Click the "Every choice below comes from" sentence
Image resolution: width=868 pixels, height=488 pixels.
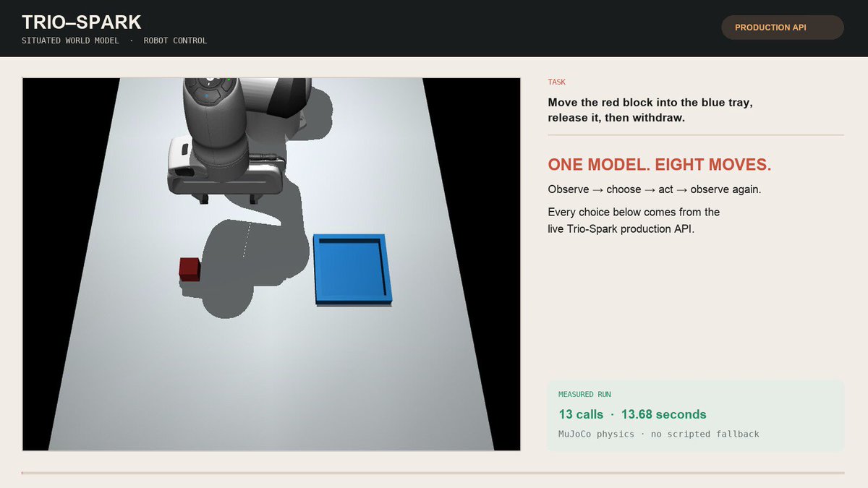point(634,221)
